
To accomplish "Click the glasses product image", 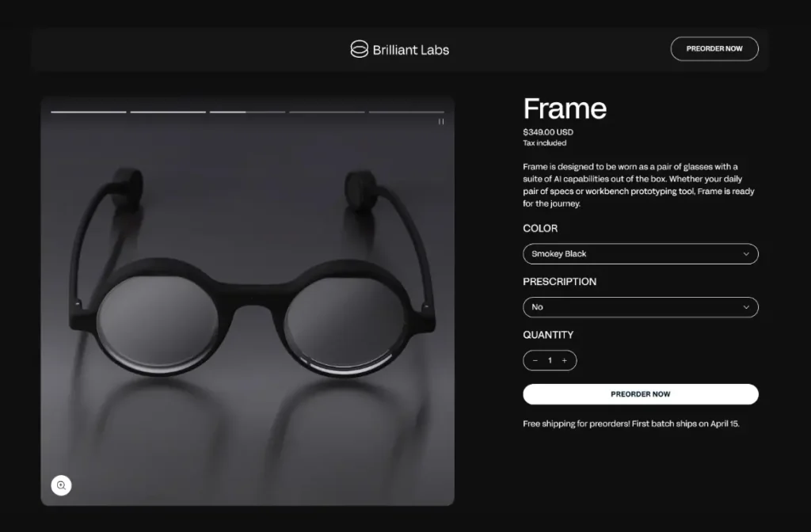I will pyautogui.click(x=248, y=300).
